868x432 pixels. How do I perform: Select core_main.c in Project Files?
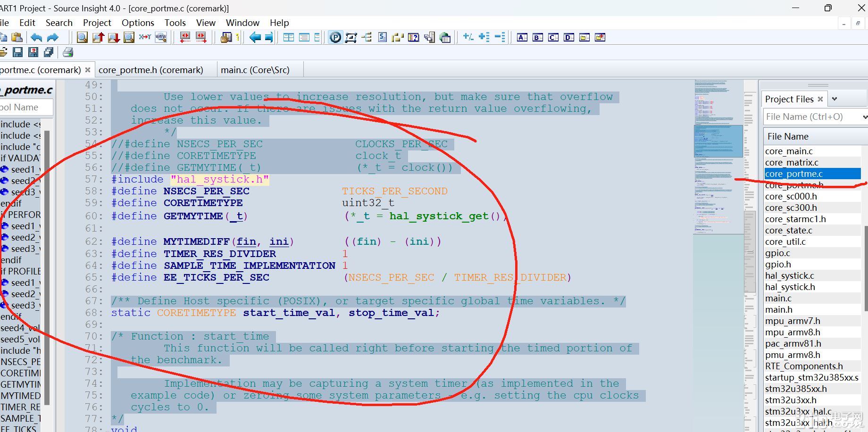pos(812,151)
